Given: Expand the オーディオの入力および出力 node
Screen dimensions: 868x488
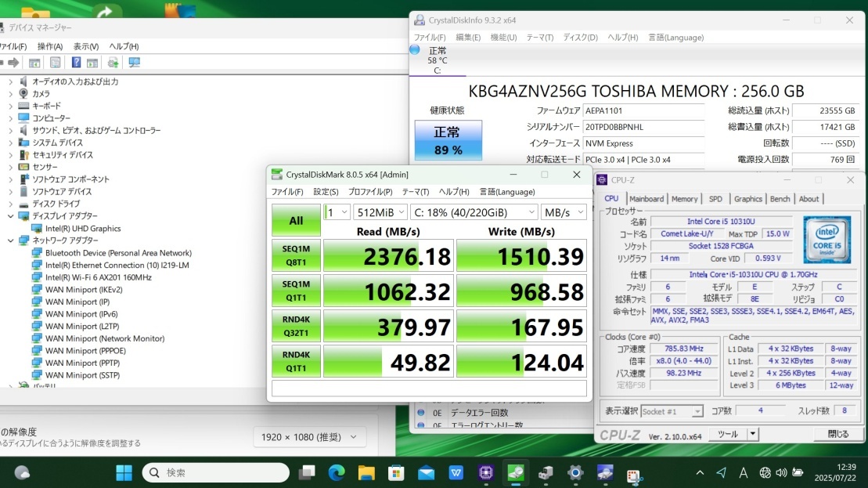Looking at the screenshot, I should (x=10, y=81).
